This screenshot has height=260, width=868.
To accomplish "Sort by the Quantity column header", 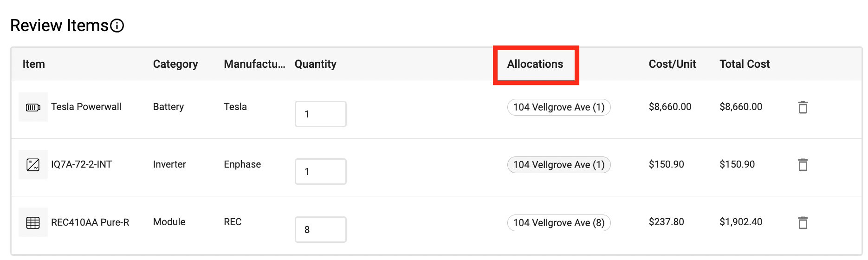I will click(x=316, y=64).
